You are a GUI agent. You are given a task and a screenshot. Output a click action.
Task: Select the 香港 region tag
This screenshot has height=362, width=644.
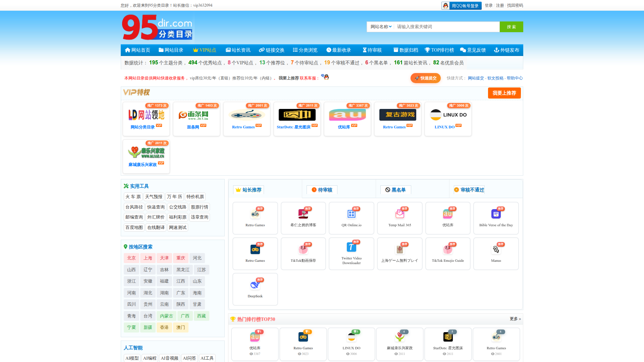(164, 327)
